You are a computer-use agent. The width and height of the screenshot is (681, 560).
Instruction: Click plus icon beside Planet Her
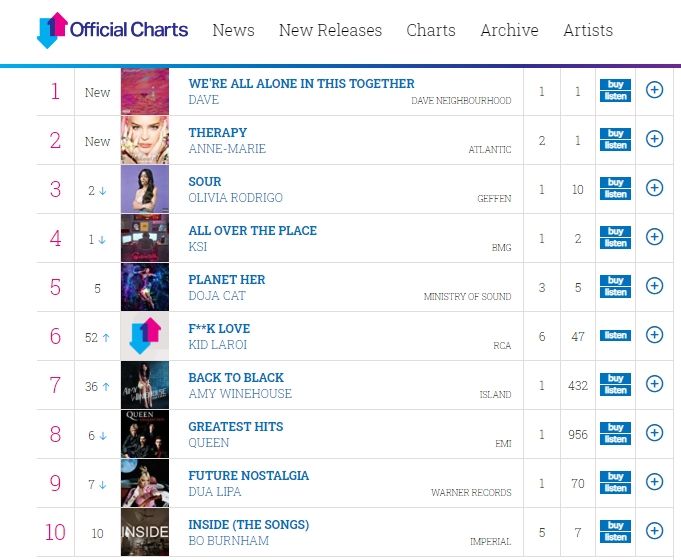coord(654,286)
